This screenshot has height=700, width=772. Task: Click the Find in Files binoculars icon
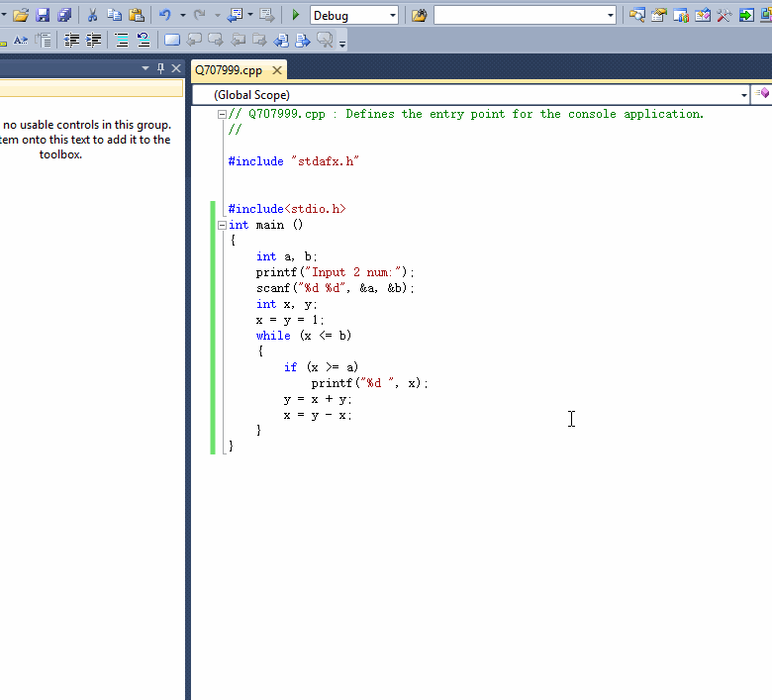tap(419, 15)
